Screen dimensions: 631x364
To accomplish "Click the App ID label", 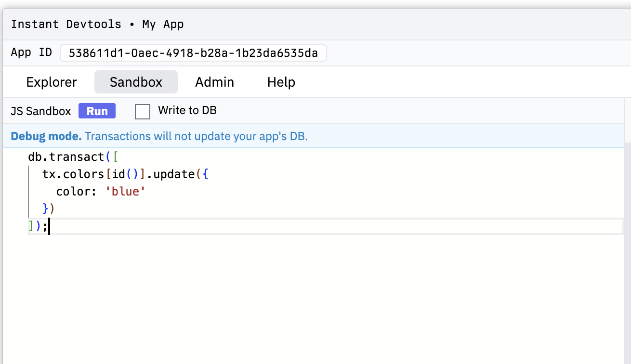I will click(31, 52).
